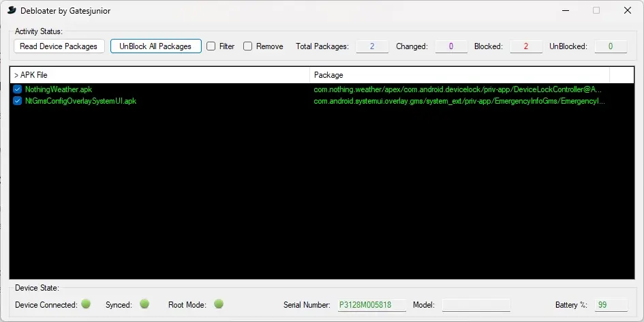Click the Total Packages label
Viewport: 644px width, 322px height.
[322, 46]
